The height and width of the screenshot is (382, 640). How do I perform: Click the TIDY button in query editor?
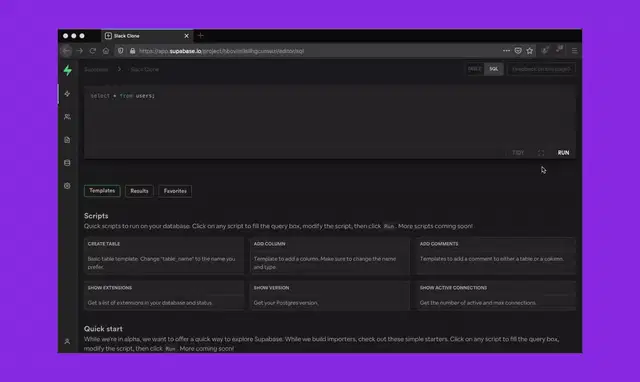tap(518, 153)
